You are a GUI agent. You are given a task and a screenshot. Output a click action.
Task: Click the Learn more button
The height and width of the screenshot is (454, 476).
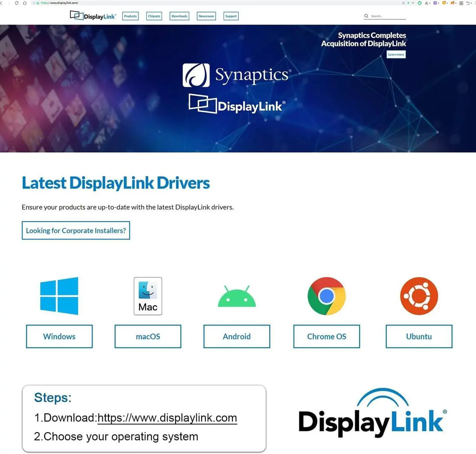click(396, 54)
